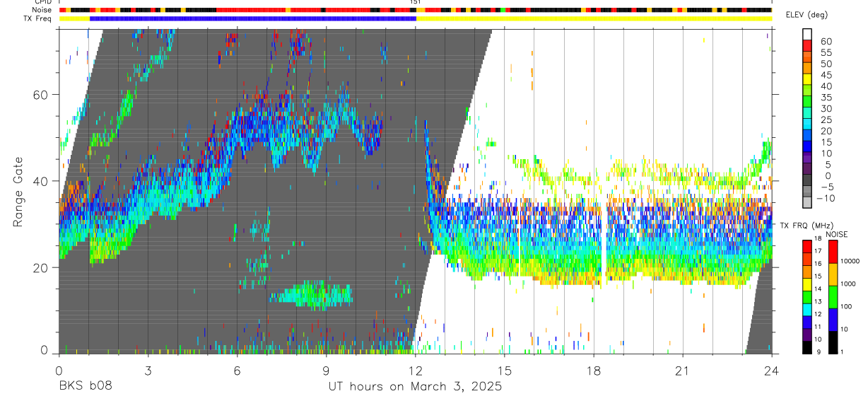Image resolution: width=868 pixels, height=401 pixels.
Task: Click the 30 label on the elevation colorbar
Action: click(826, 108)
